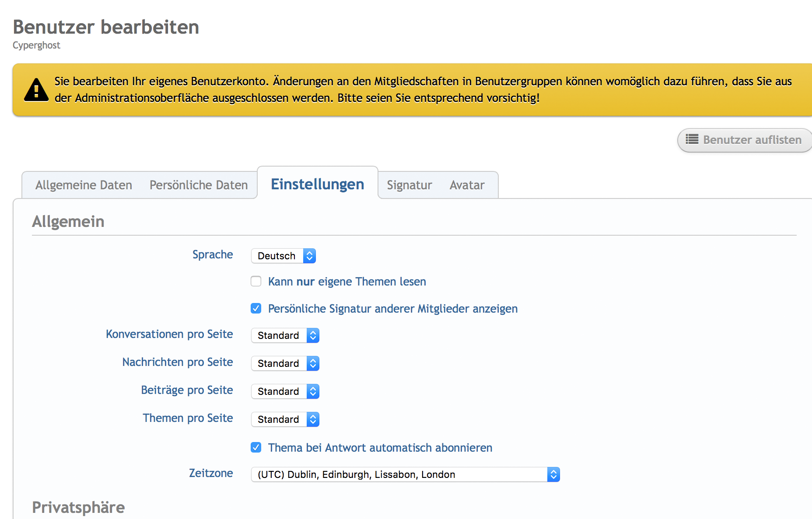
Task: Disable Thema bei Antwort automatisch abonnieren
Action: 256,447
